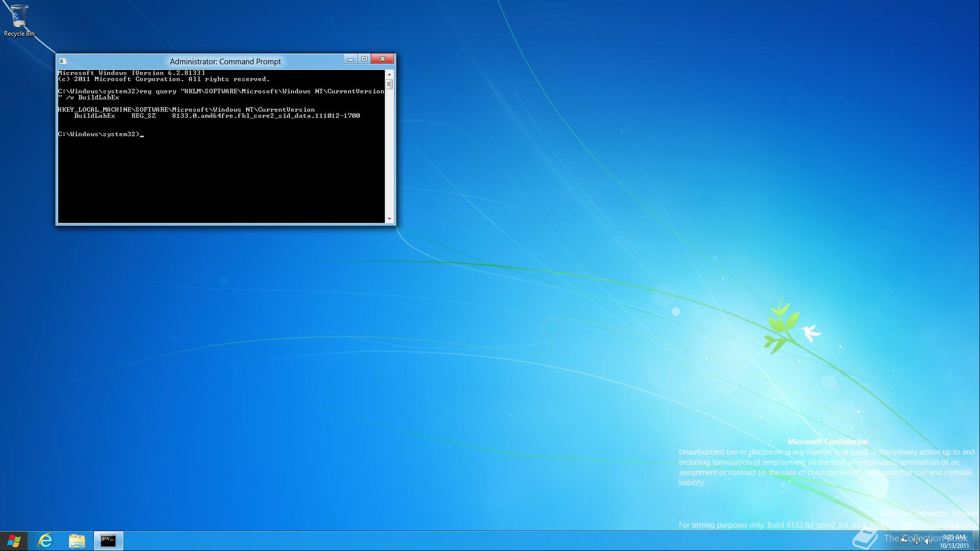Click the Command Prompt scrollbar thumb
This screenshot has width=980, height=551.
pos(389,85)
